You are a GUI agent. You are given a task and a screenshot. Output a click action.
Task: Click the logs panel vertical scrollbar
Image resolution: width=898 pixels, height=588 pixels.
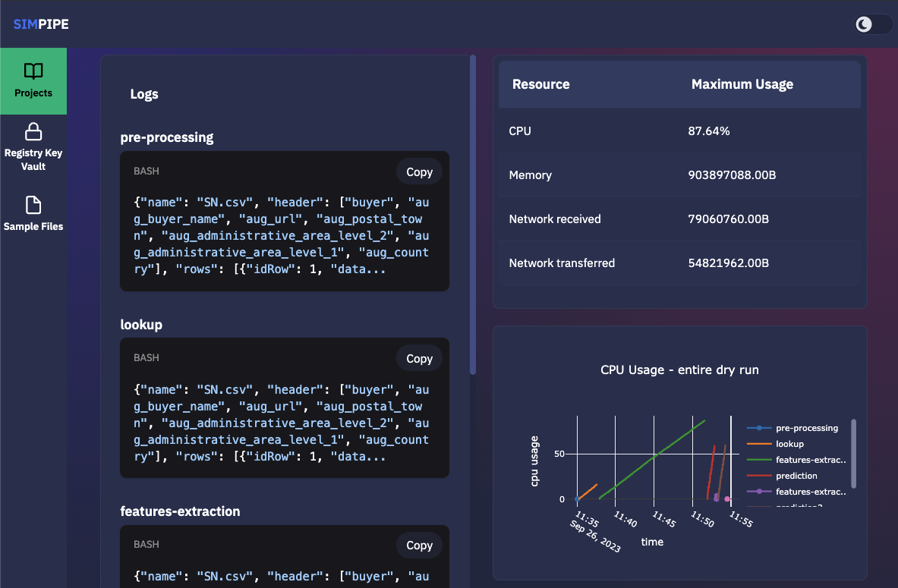click(x=473, y=215)
